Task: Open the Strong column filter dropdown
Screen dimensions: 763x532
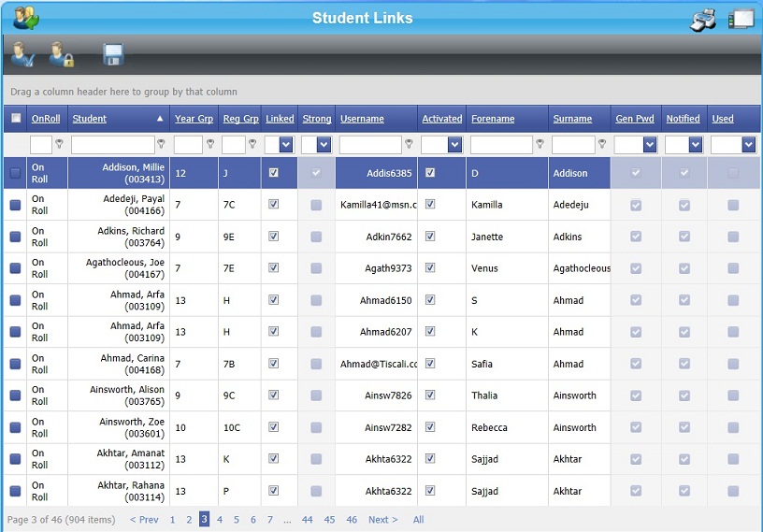Action: (x=324, y=145)
